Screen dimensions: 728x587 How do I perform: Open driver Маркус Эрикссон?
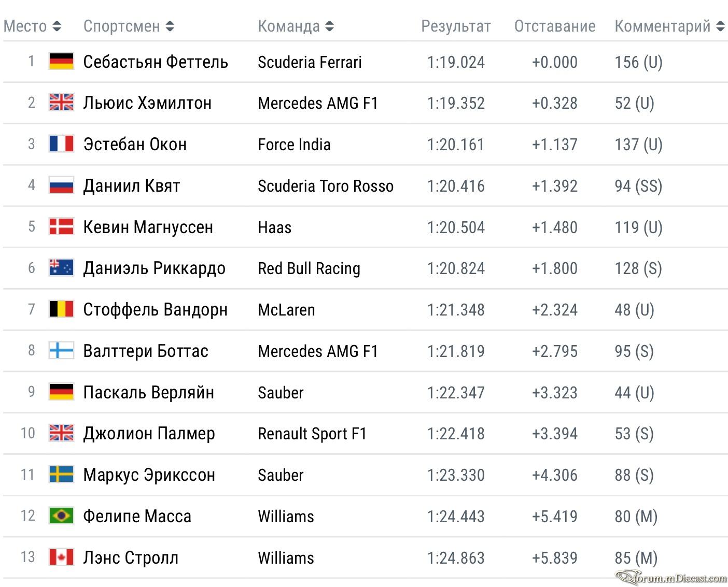click(149, 475)
